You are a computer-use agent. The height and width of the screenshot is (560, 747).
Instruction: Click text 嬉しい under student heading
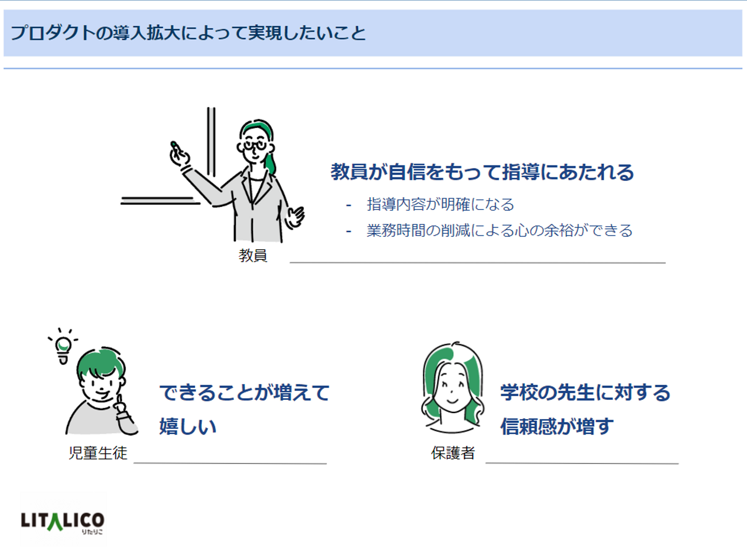pyautogui.click(x=188, y=426)
